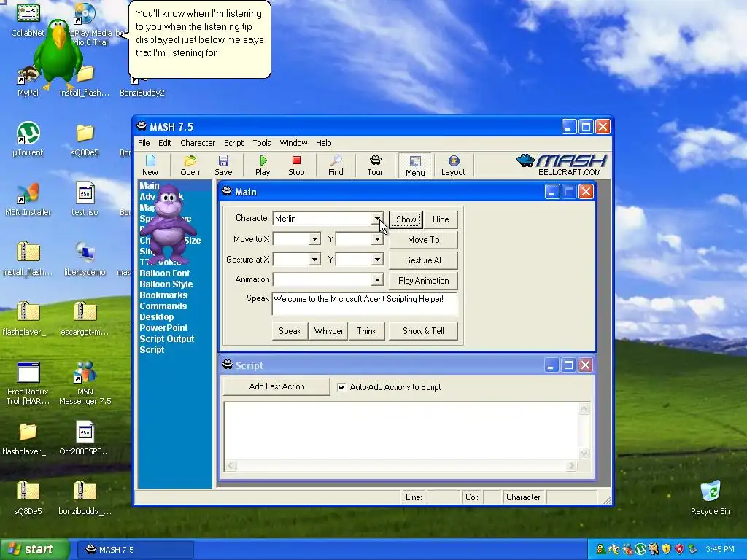Select Script Output in the sidebar list
The height and width of the screenshot is (560, 747).
pos(167,338)
